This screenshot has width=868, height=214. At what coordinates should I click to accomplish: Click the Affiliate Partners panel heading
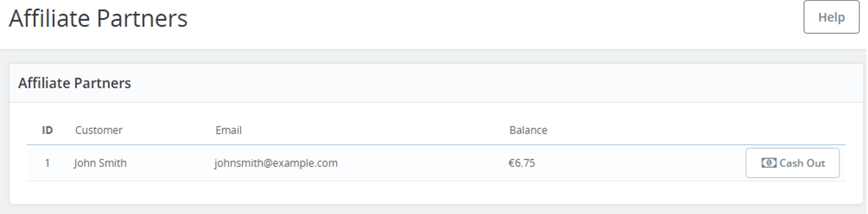(x=74, y=83)
